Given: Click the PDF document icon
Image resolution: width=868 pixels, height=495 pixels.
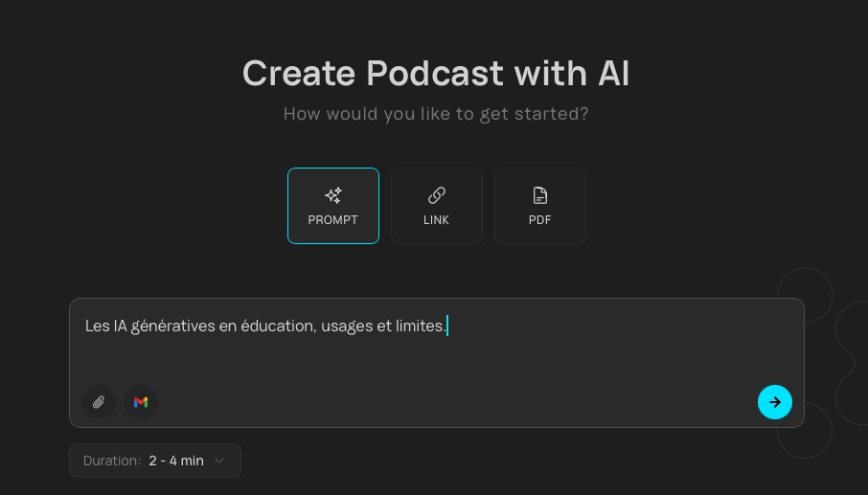Looking at the screenshot, I should [x=539, y=195].
